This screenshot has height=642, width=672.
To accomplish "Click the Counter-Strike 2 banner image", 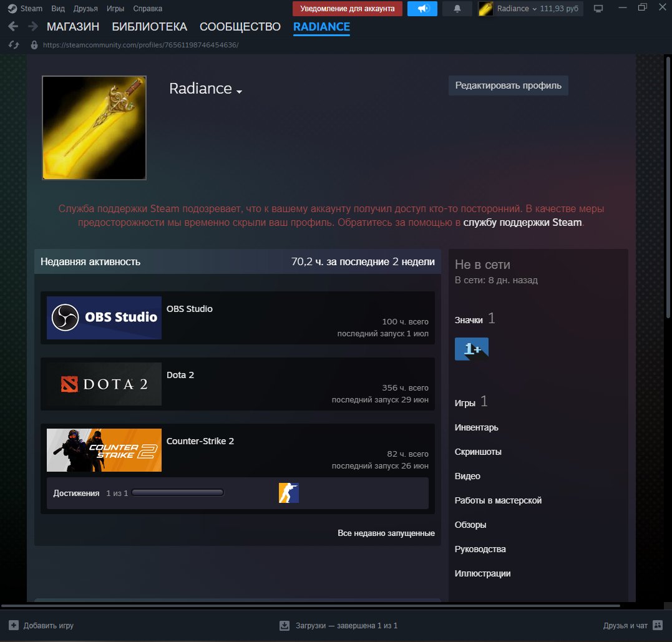I will tap(104, 450).
